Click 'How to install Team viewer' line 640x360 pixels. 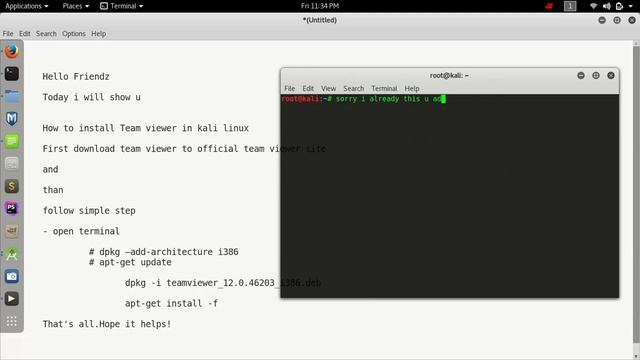(x=145, y=128)
